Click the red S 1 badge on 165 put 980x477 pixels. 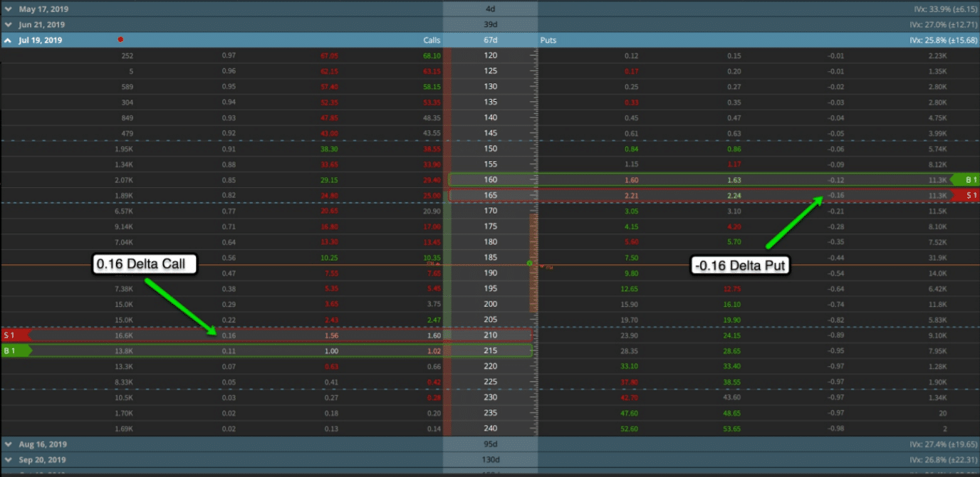[x=969, y=195]
